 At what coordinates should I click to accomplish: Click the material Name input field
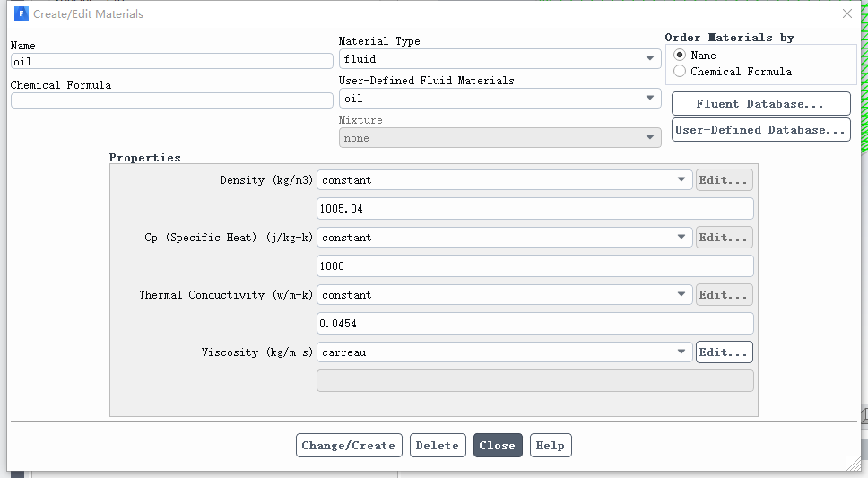coord(171,61)
